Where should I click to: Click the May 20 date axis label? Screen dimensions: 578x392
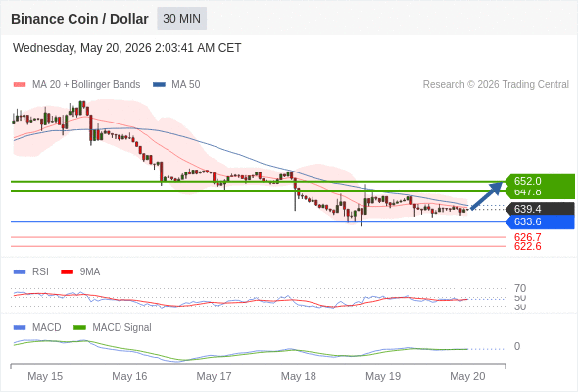[467, 376]
